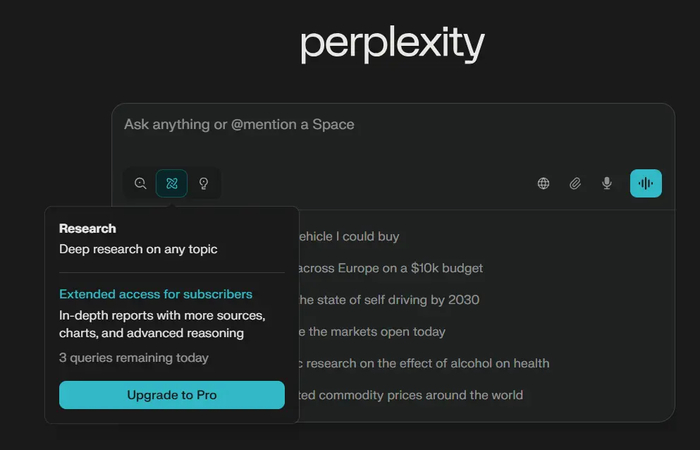Select the Labs lightbulb mode icon

tap(204, 183)
